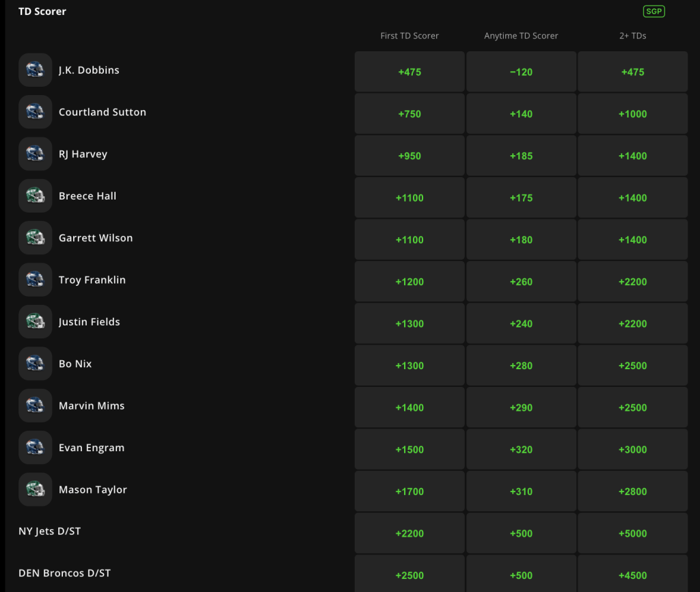Select Troy Franklin 2+ TDs +2200
Viewport: 700px width, 592px height.
pos(632,282)
